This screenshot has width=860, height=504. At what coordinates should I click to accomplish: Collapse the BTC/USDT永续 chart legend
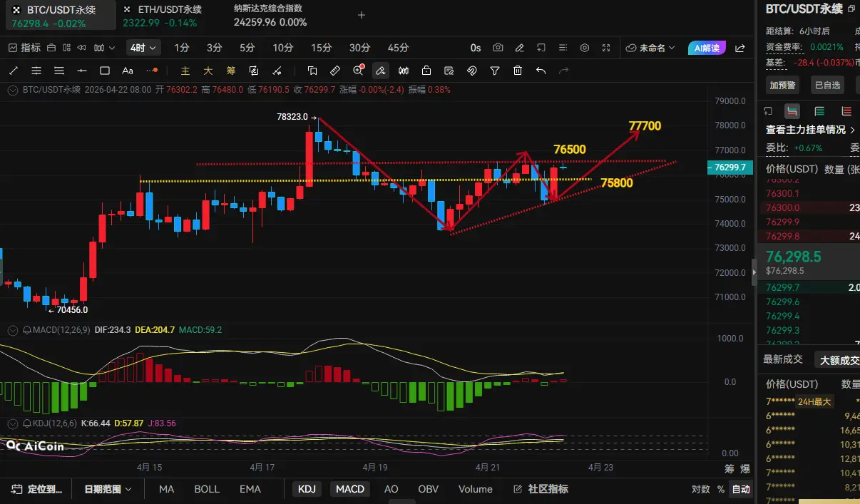coord(14,90)
